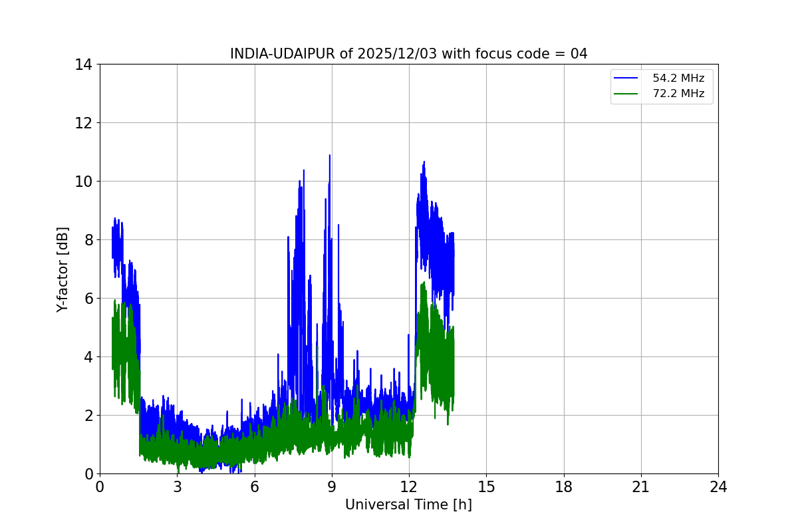Click the y-axis tick label 10
The image size is (798, 532).
(84, 181)
